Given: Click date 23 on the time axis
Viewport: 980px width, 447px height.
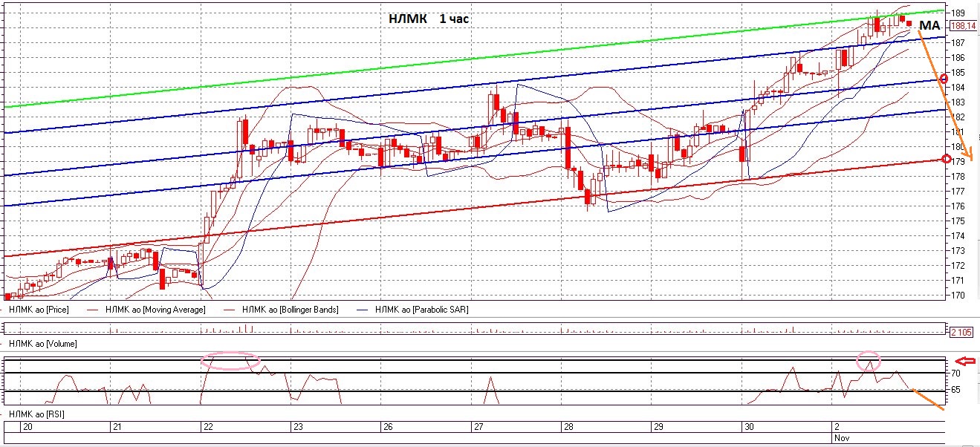Looking at the screenshot, I should [298, 427].
